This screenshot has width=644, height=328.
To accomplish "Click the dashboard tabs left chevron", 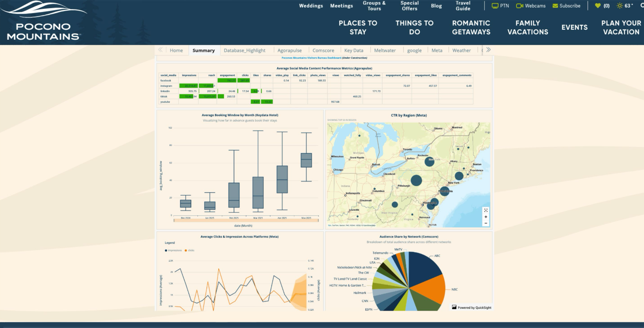I will pyautogui.click(x=160, y=50).
